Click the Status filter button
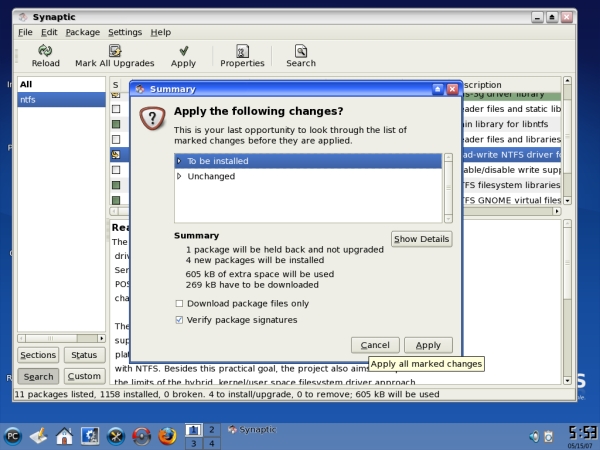The height and width of the screenshot is (450, 600). coord(84,355)
